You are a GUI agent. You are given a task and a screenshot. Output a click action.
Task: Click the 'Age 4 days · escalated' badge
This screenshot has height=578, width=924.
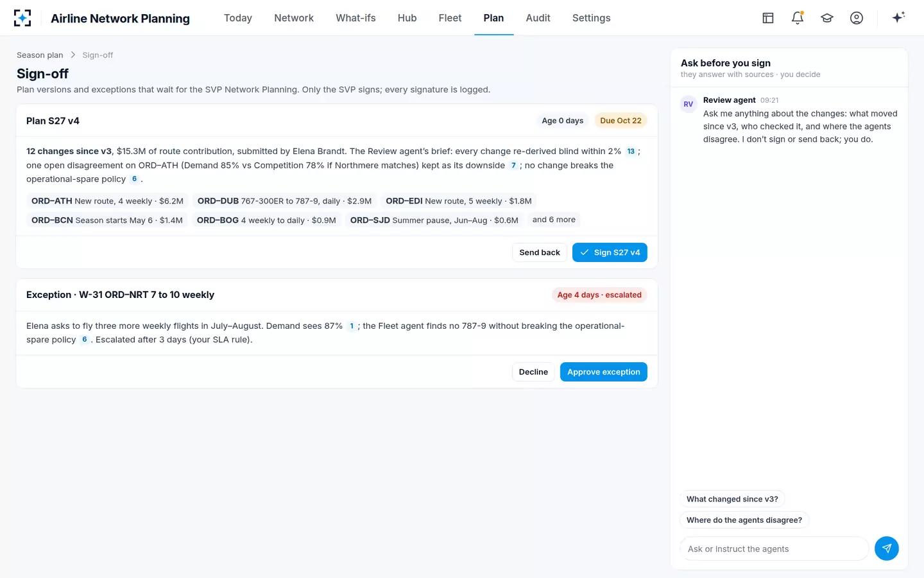coord(599,295)
